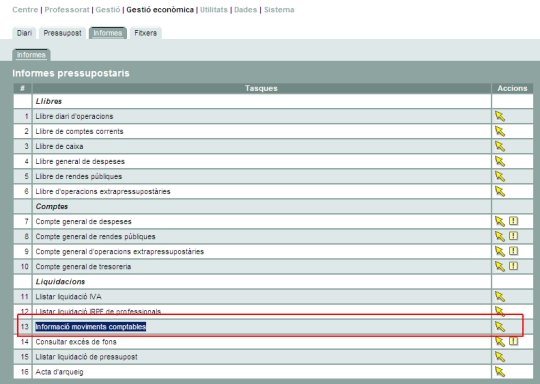This screenshot has height=384, width=540.
Task: Launch arrow action for Llibre de caixa
Action: point(500,146)
